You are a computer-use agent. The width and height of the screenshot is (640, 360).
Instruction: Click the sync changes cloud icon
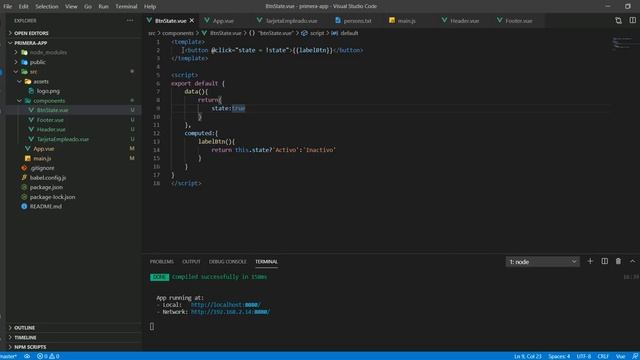coord(27,356)
